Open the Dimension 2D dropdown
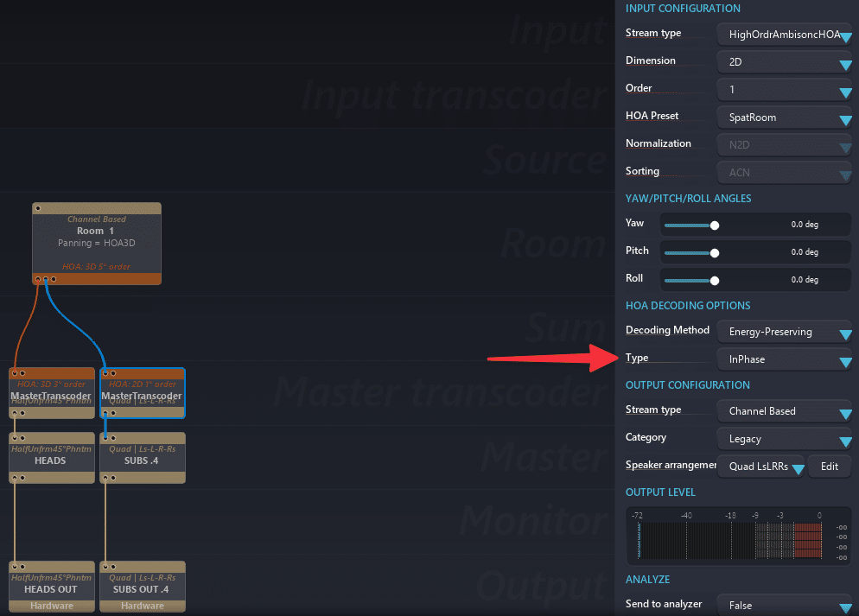Viewport: 859px width, 616px height. click(x=784, y=62)
